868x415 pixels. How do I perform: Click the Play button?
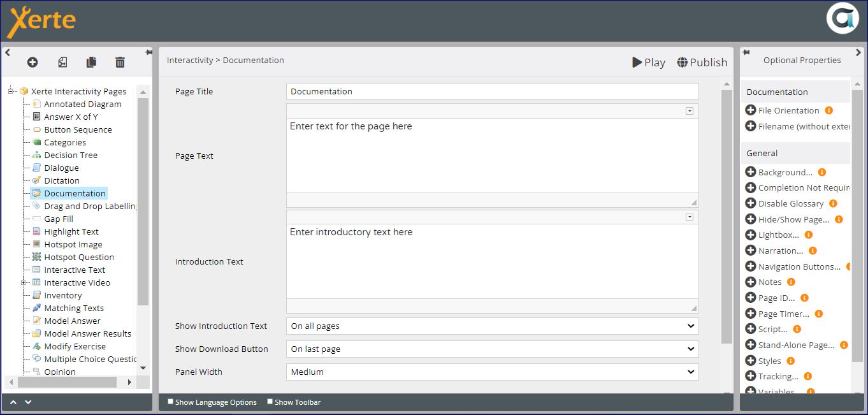(648, 62)
